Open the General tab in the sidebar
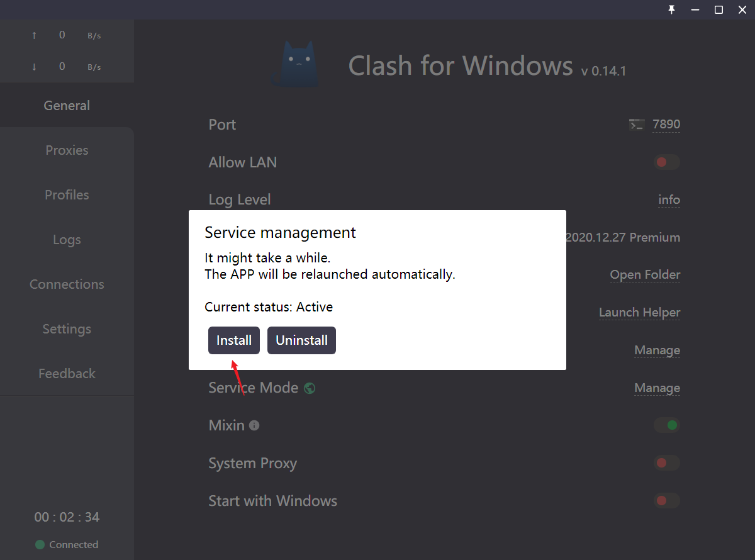 pos(67,106)
